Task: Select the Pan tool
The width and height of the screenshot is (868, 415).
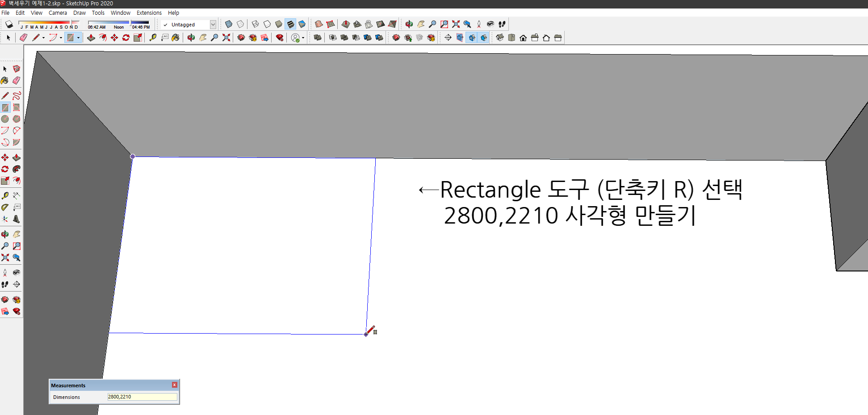Action: [x=203, y=38]
